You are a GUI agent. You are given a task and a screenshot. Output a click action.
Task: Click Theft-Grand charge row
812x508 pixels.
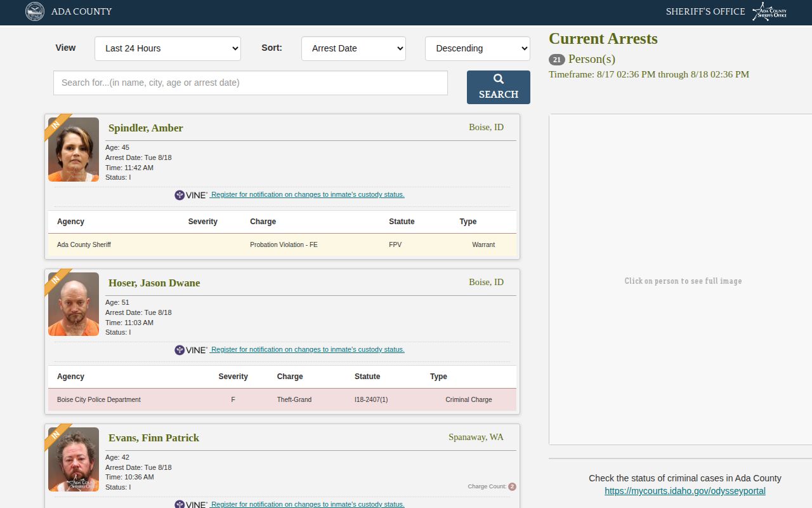[282, 399]
